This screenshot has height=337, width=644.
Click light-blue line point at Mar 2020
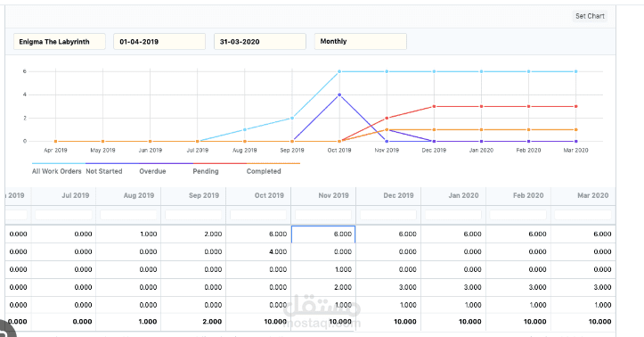pyautogui.click(x=575, y=71)
